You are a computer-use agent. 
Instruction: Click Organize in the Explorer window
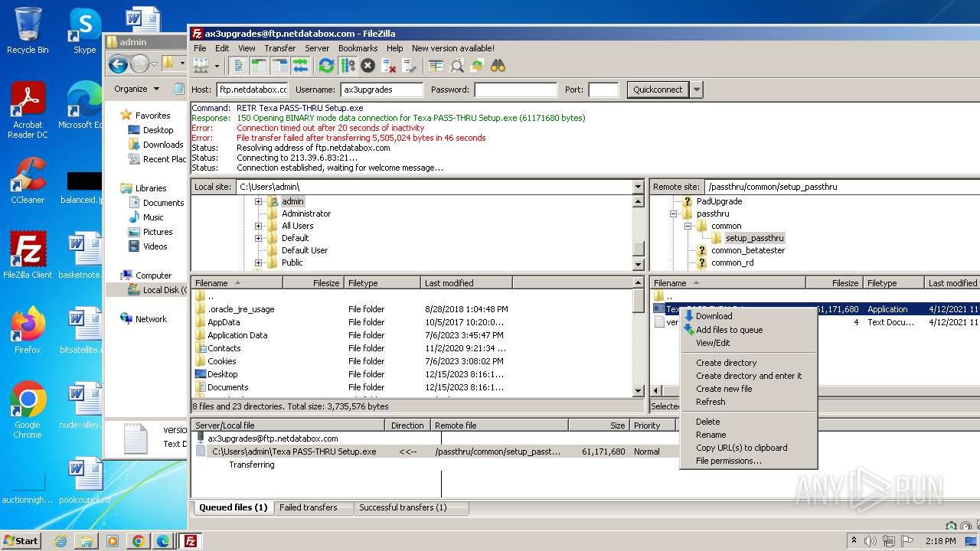click(136, 89)
